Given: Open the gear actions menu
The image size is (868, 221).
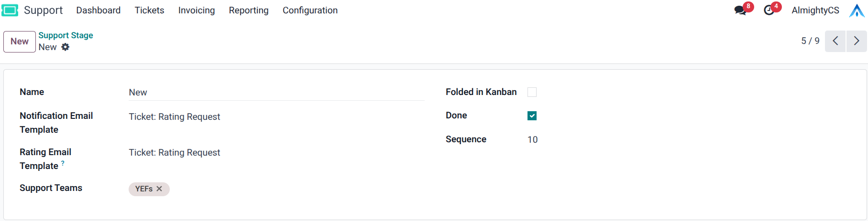Looking at the screenshot, I should point(66,47).
